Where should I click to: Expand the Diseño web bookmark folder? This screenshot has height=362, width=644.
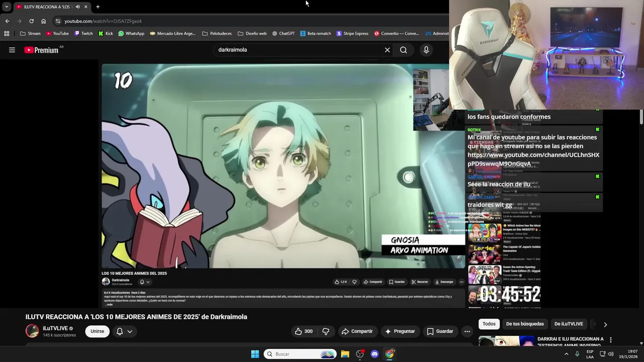252,34
